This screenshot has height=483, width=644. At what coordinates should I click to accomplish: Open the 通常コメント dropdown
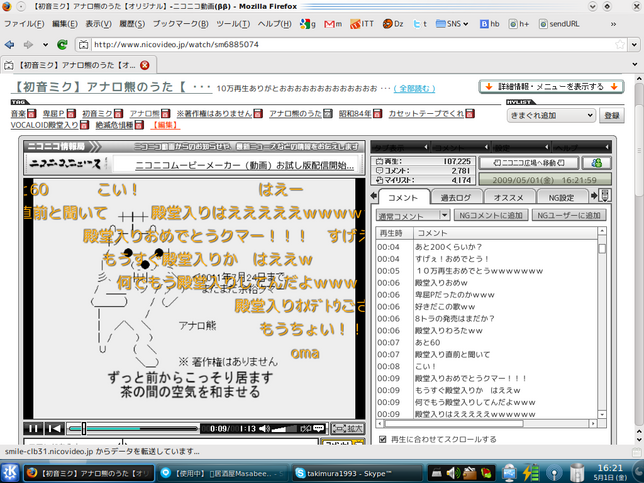tap(413, 215)
